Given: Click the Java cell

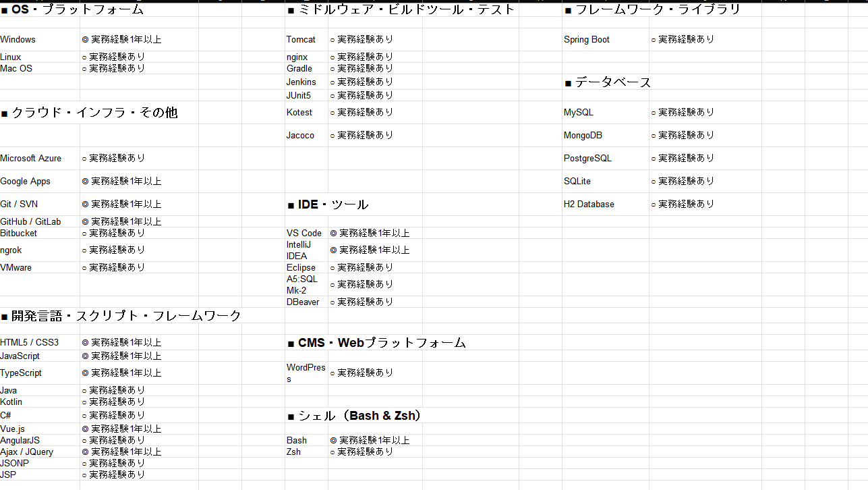Looking at the screenshot, I should pos(40,390).
